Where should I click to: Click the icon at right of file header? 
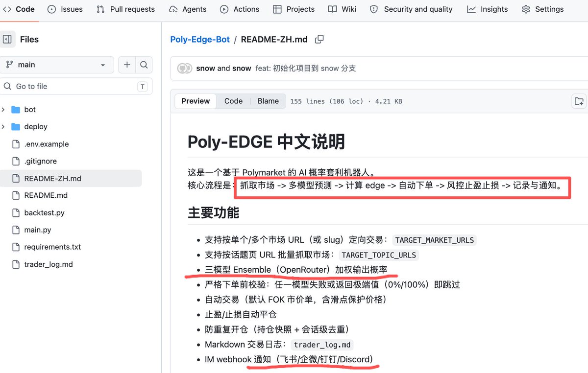pos(579,101)
